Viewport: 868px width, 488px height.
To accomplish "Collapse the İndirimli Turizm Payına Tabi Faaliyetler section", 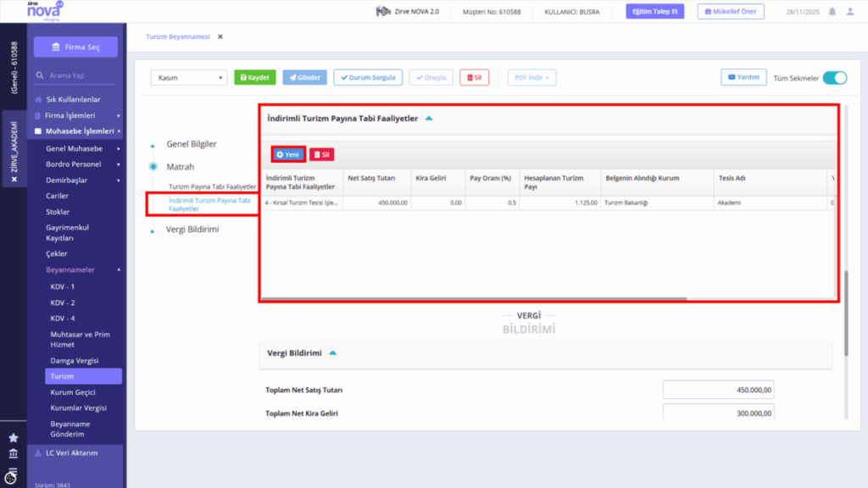I will (x=429, y=119).
